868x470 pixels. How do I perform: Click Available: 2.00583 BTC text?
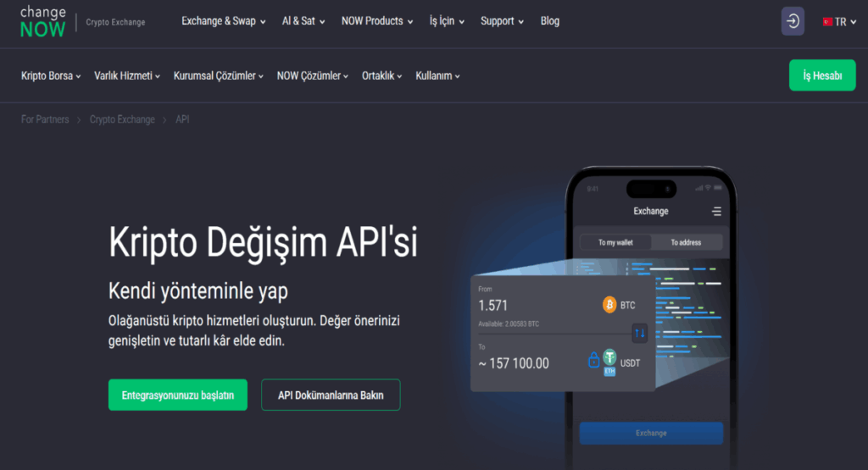pyautogui.click(x=509, y=324)
